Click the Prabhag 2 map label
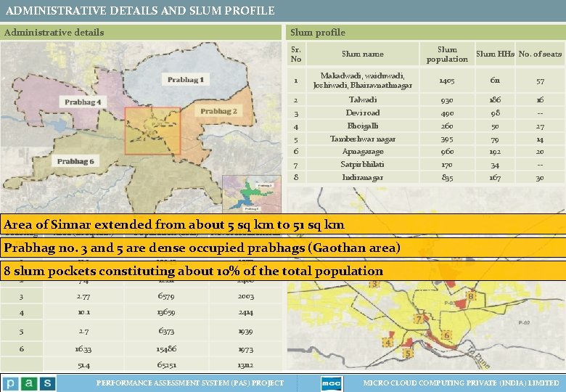 click(218, 111)
